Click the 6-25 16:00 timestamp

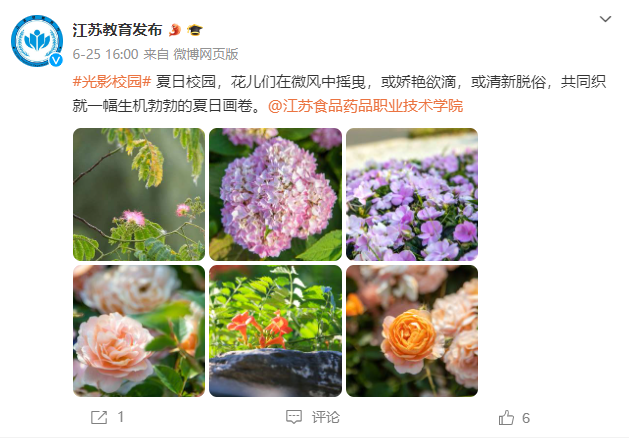click(x=106, y=54)
